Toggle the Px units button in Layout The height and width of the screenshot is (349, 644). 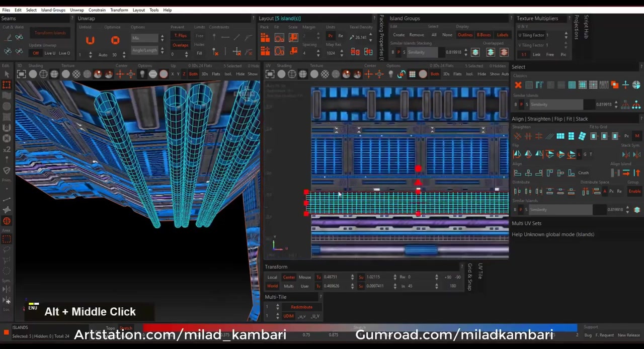point(331,36)
